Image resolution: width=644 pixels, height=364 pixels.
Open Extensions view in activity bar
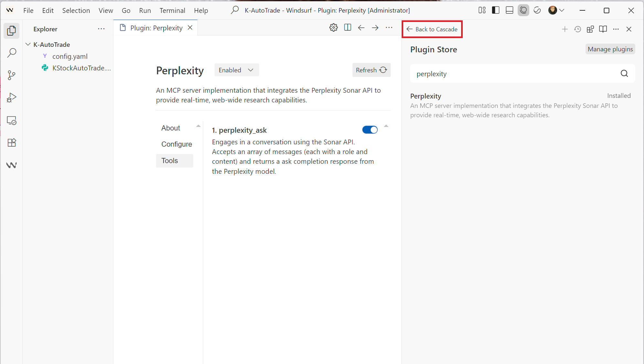[11, 142]
